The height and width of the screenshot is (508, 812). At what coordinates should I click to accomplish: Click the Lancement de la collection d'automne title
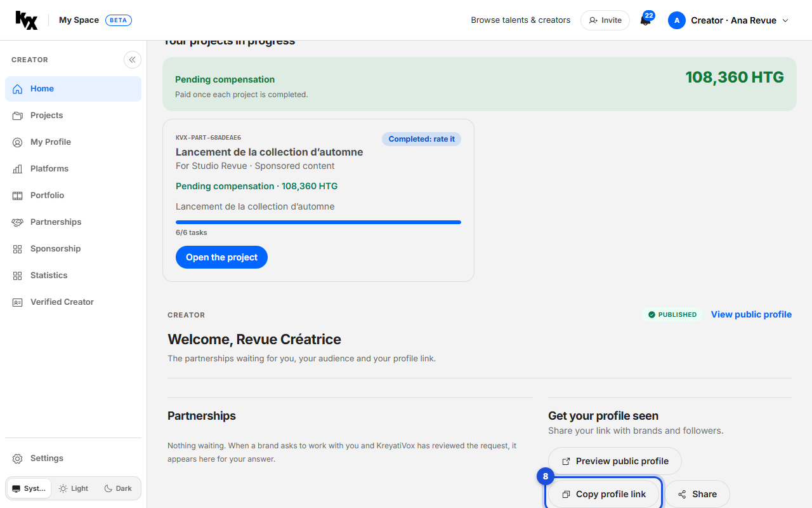pos(270,152)
